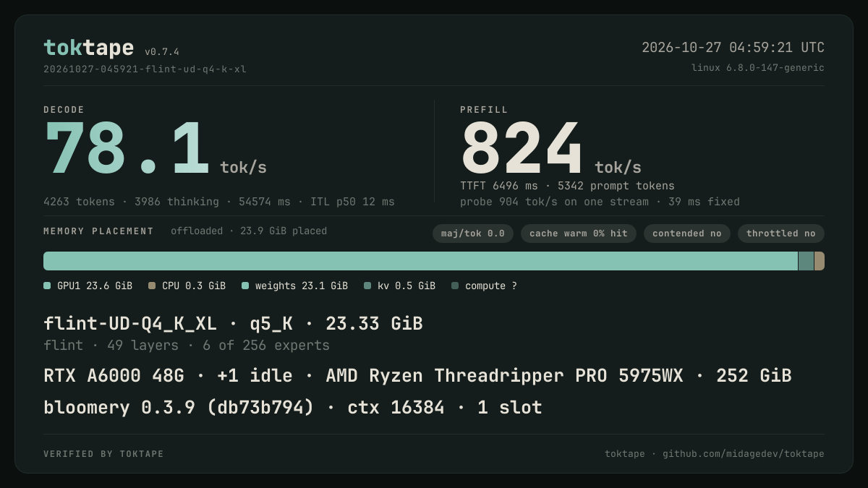Select run ID 20261027-045921-flint-ud-q4-k-xl
868x488 pixels.
[145, 69]
